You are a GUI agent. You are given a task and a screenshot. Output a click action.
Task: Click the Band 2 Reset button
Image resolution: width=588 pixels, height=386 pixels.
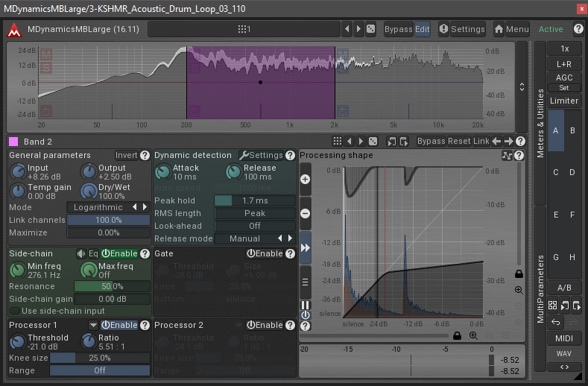(459, 142)
